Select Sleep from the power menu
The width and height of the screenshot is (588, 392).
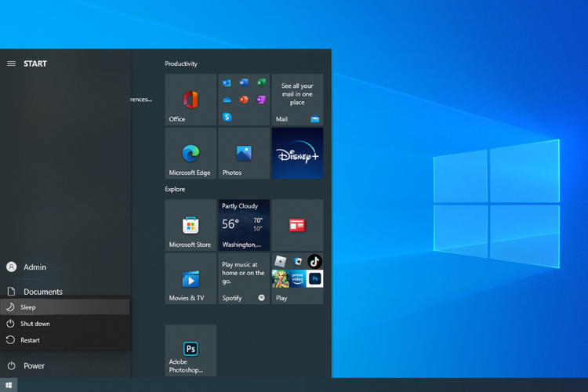[x=65, y=307]
